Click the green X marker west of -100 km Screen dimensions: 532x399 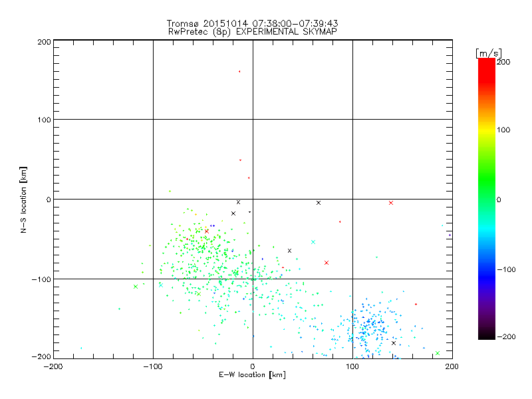click(x=136, y=287)
